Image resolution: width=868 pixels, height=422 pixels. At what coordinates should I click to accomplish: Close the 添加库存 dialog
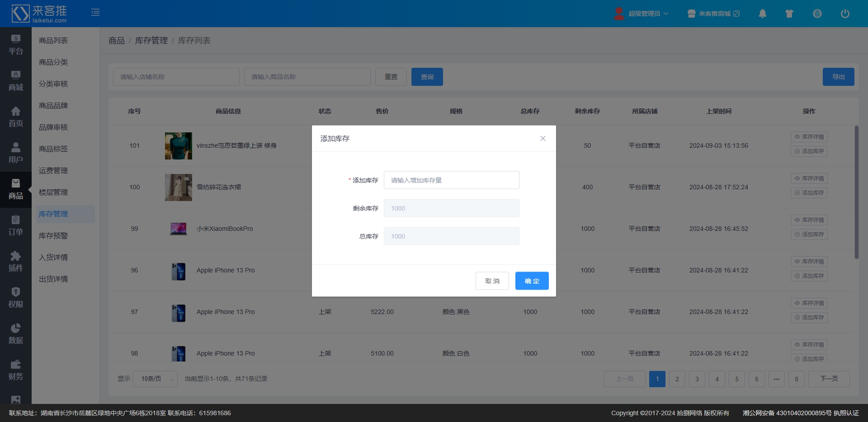tap(542, 139)
